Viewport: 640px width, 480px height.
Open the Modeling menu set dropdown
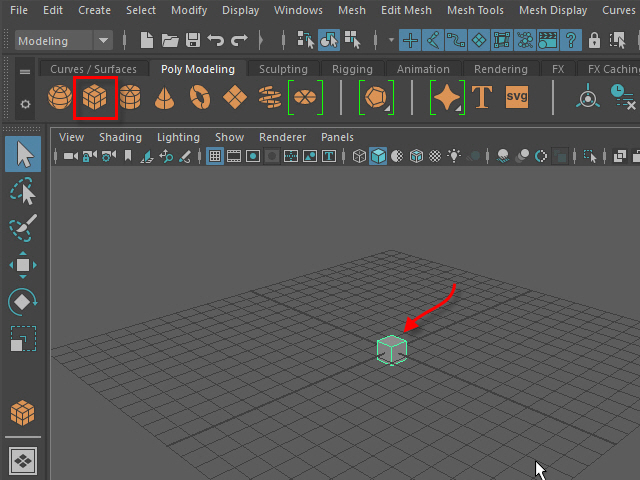[65, 41]
